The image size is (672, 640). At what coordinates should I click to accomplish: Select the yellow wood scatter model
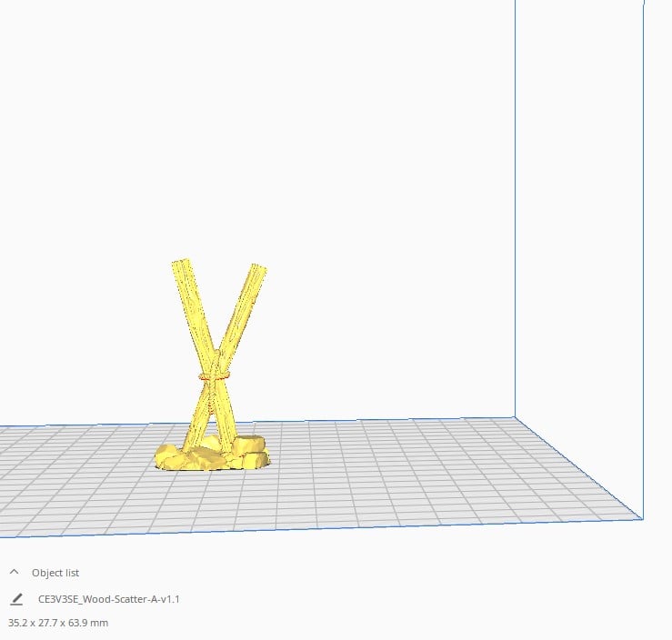213,365
